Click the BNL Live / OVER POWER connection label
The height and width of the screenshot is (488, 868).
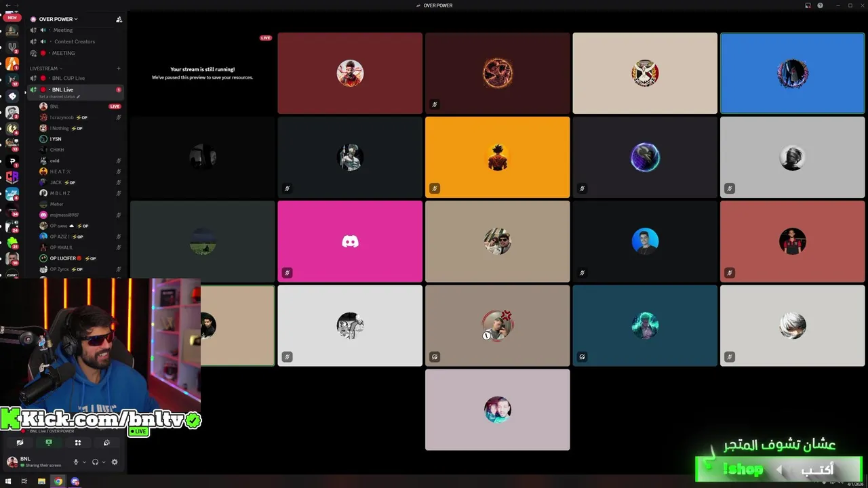click(52, 431)
